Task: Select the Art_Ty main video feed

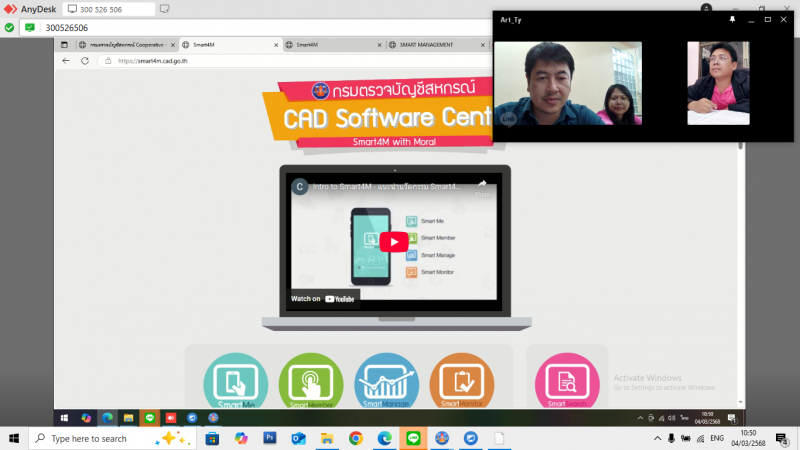Action: (x=568, y=83)
